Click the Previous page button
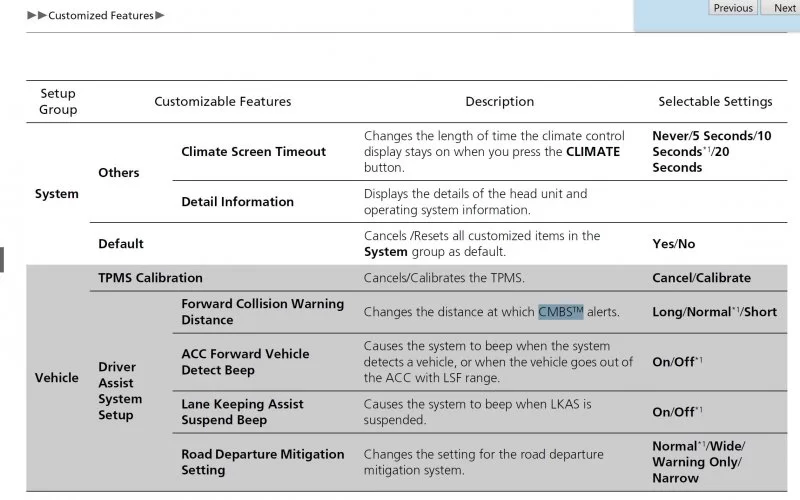The height and width of the screenshot is (500, 800). [733, 8]
